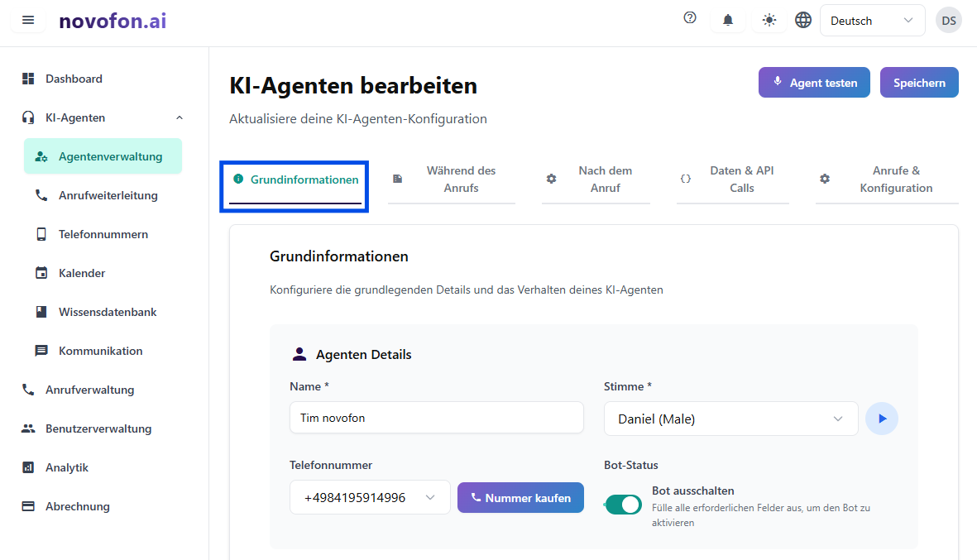Expand the Stimme voice dropdown
977x560 pixels.
click(730, 419)
